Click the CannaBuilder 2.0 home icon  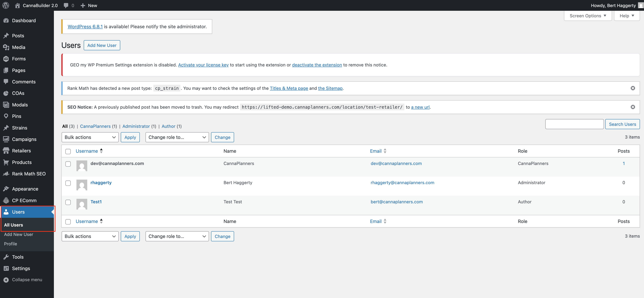click(18, 5)
